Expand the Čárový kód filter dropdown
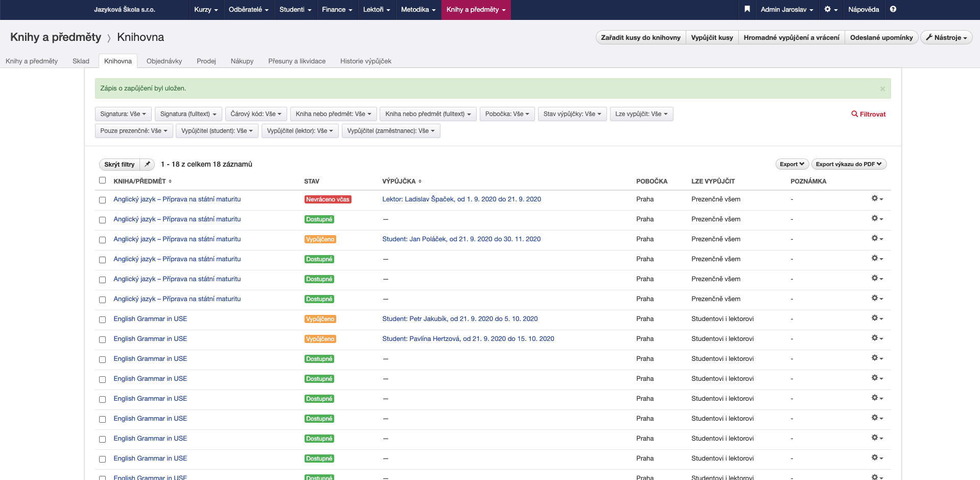This screenshot has height=480, width=980. coord(256,114)
